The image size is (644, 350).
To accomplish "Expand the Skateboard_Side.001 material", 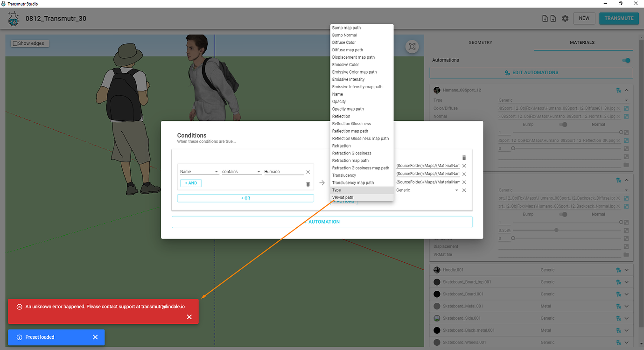I will (x=627, y=318).
